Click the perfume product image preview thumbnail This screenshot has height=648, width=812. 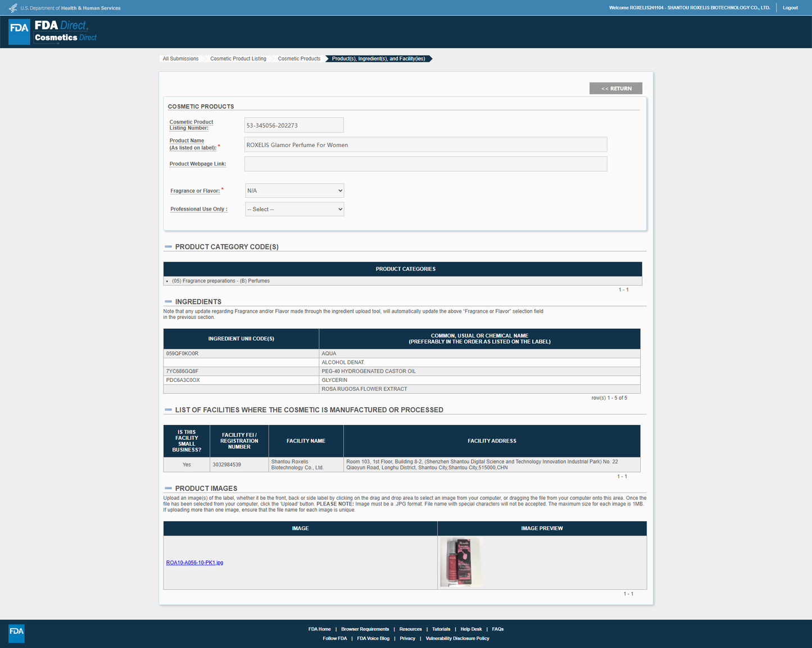(461, 562)
